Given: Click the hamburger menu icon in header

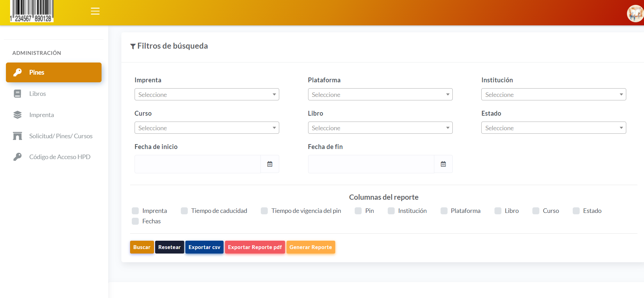Looking at the screenshot, I should click(95, 11).
